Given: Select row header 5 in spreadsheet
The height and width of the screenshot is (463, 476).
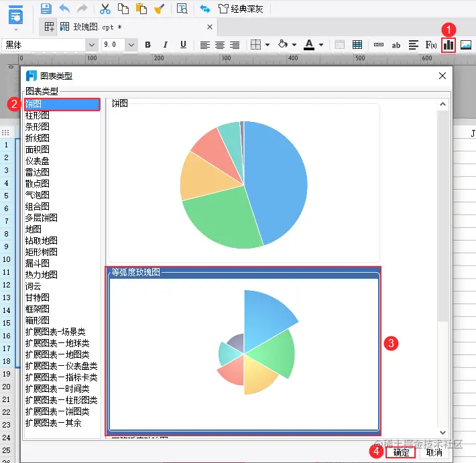Looking at the screenshot, I should click(7, 196).
